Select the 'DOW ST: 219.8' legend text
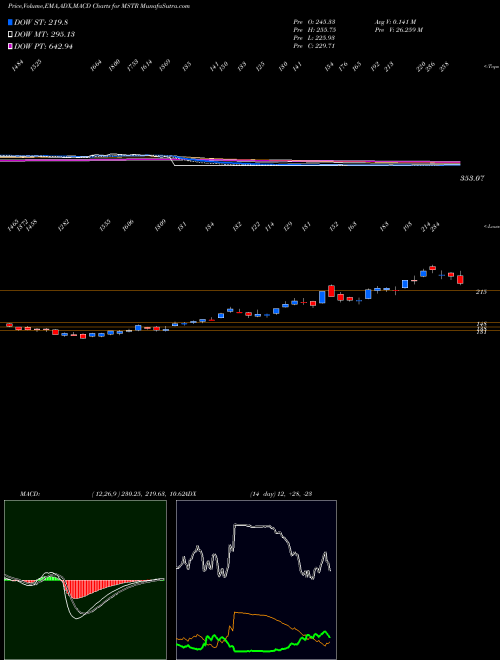This screenshot has width=500, height=660. click(41, 22)
